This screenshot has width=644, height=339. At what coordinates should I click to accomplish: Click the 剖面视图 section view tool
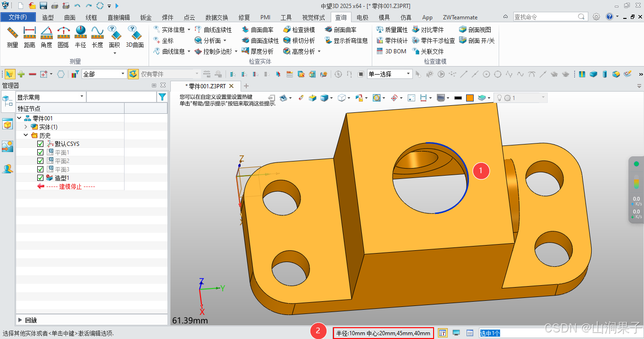[x=476, y=29]
